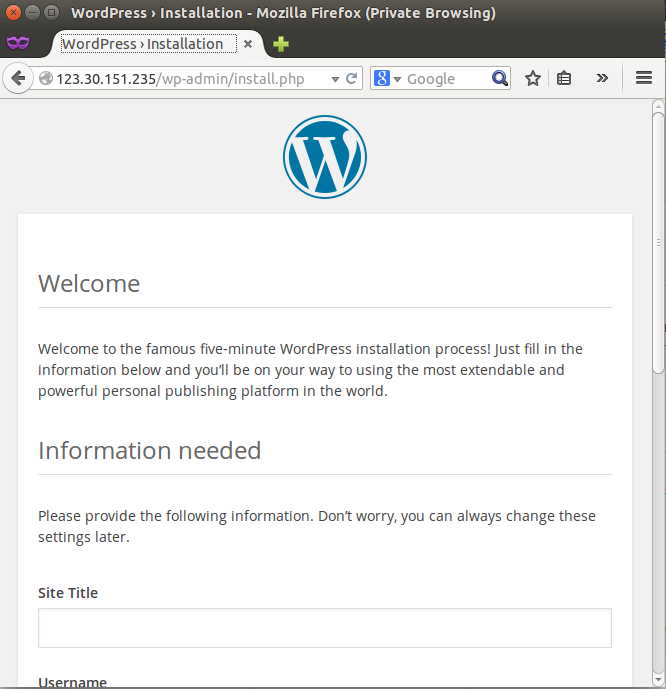Go back using the browser back arrow
Viewport: 666px width, 689px height.
coord(18,79)
